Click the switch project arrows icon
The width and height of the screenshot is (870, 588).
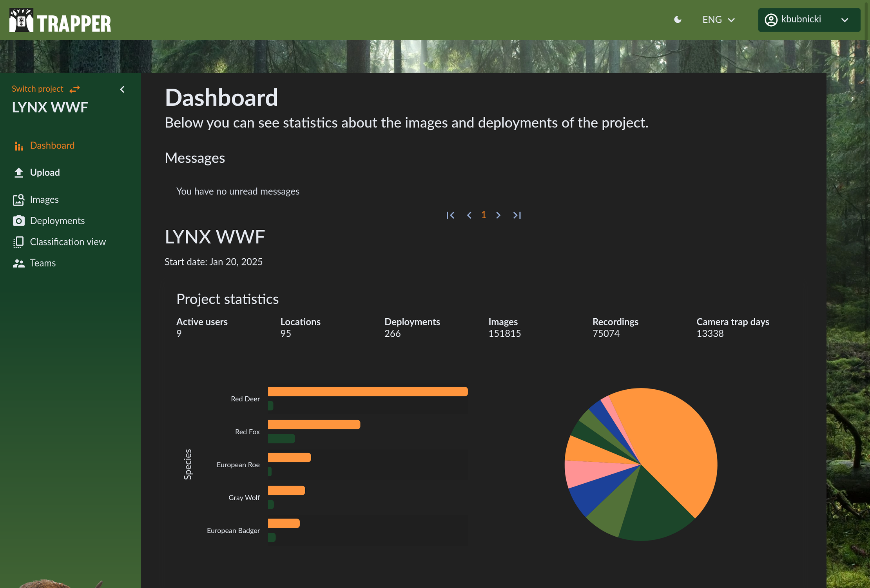(x=74, y=89)
